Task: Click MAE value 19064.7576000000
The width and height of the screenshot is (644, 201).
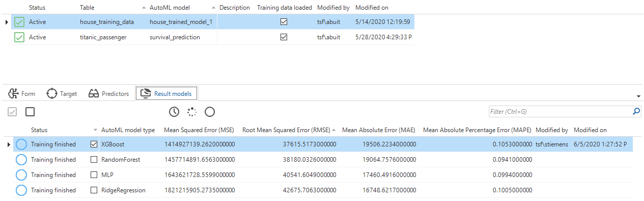Action: (389, 160)
